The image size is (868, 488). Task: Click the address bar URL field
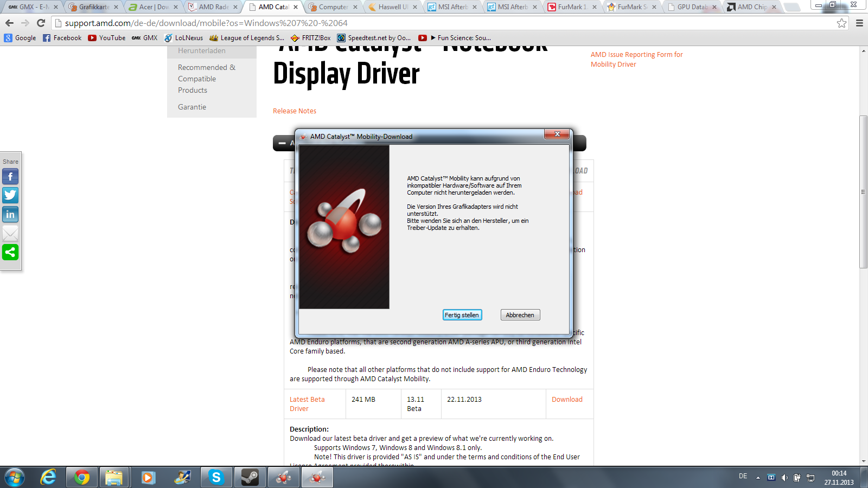[445, 23]
